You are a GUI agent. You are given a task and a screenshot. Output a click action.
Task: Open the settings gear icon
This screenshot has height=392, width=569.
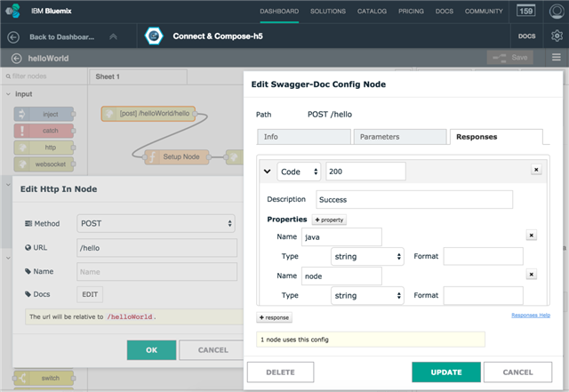pos(557,36)
